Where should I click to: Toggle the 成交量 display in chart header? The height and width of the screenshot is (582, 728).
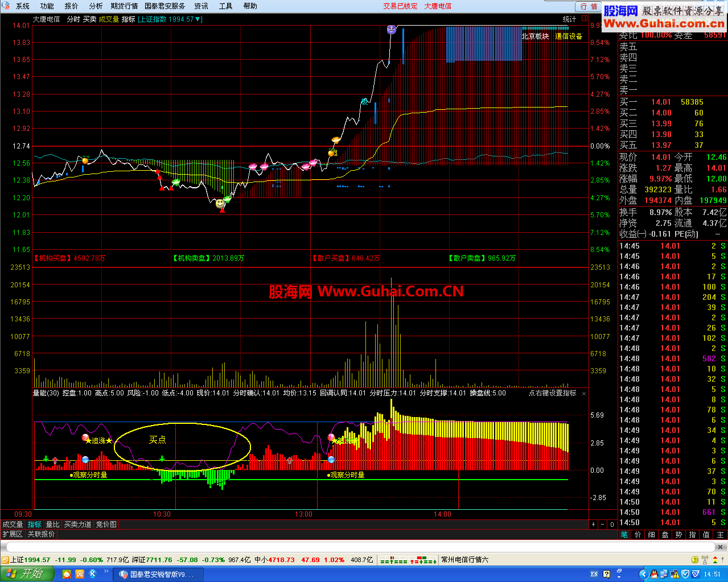click(109, 19)
